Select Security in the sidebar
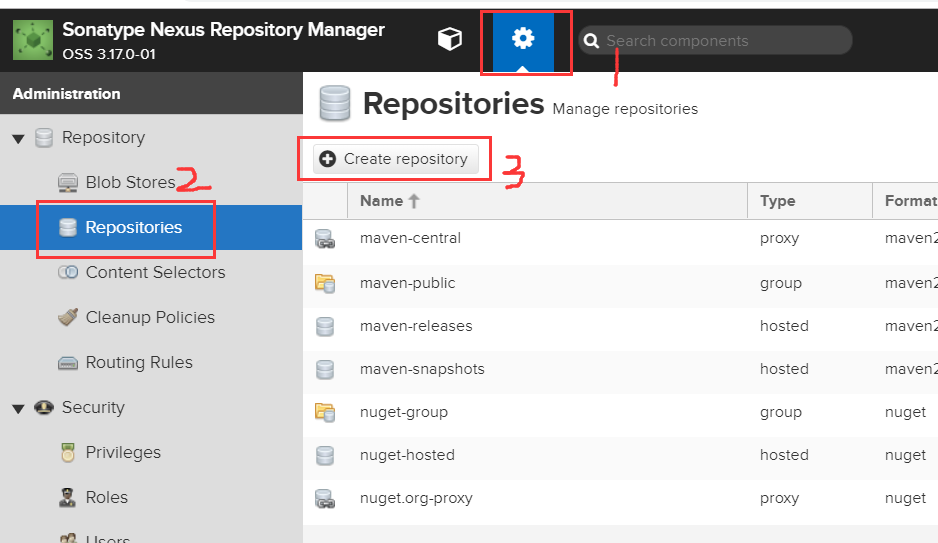 pyautogui.click(x=93, y=407)
